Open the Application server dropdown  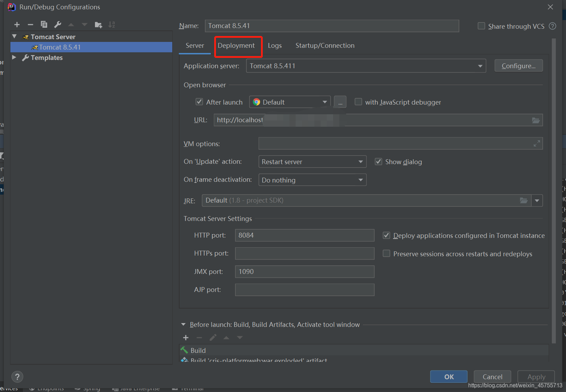pos(366,66)
